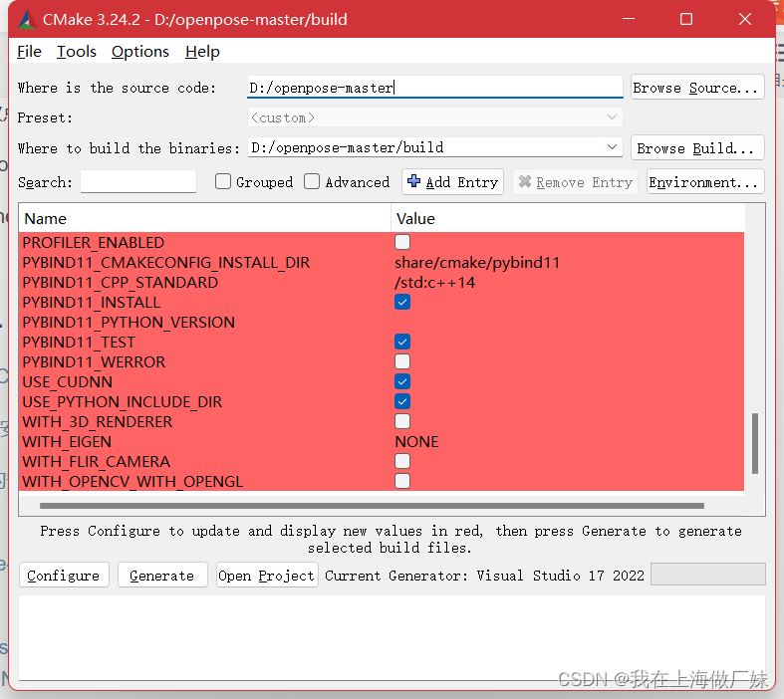Minimize the CMake window
This screenshot has width=784, height=699.
pos(629,19)
